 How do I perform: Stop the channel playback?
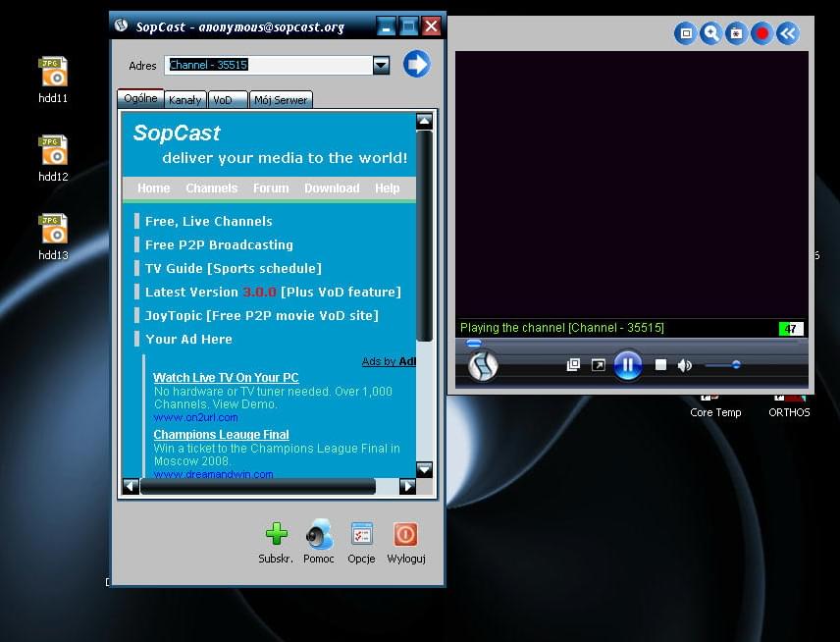660,365
